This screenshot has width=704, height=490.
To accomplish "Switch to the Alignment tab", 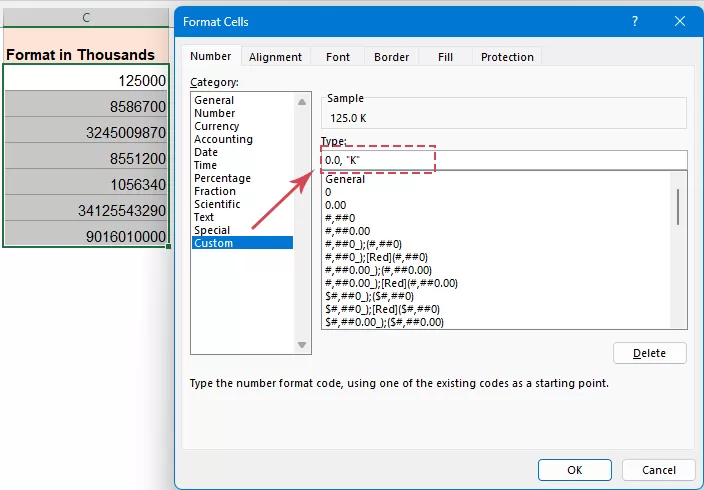I will (x=275, y=57).
